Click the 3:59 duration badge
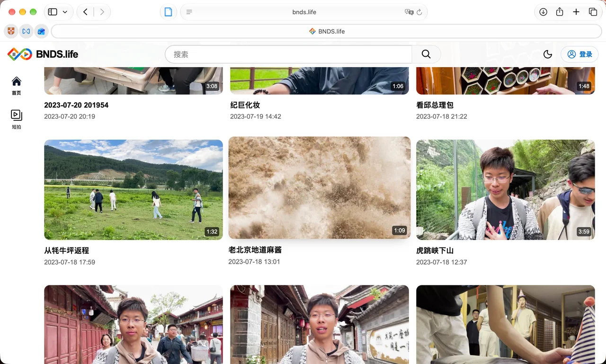Image resolution: width=606 pixels, height=364 pixels. pyautogui.click(x=584, y=231)
